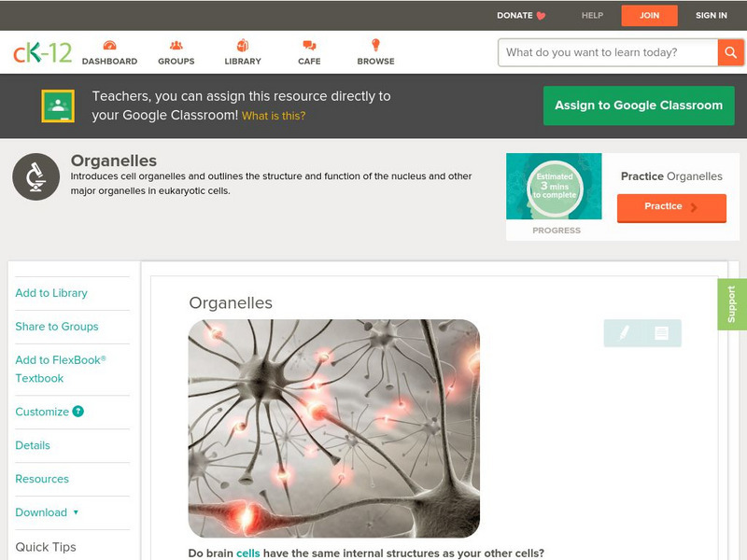747x560 pixels.
Task: Click the Customize help question mark
Action: 78,411
